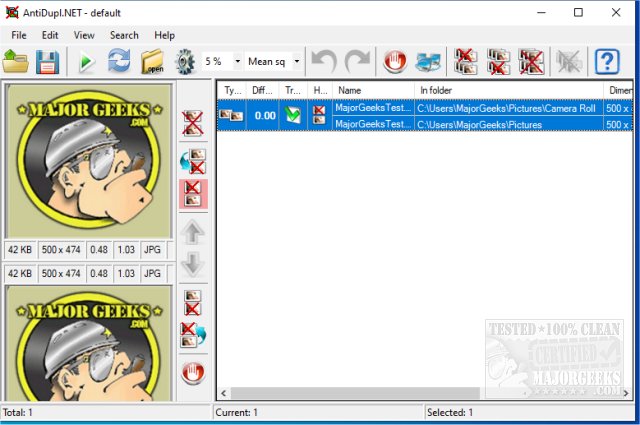Open search paths folder icon
The height and width of the screenshot is (425, 640).
click(152, 62)
